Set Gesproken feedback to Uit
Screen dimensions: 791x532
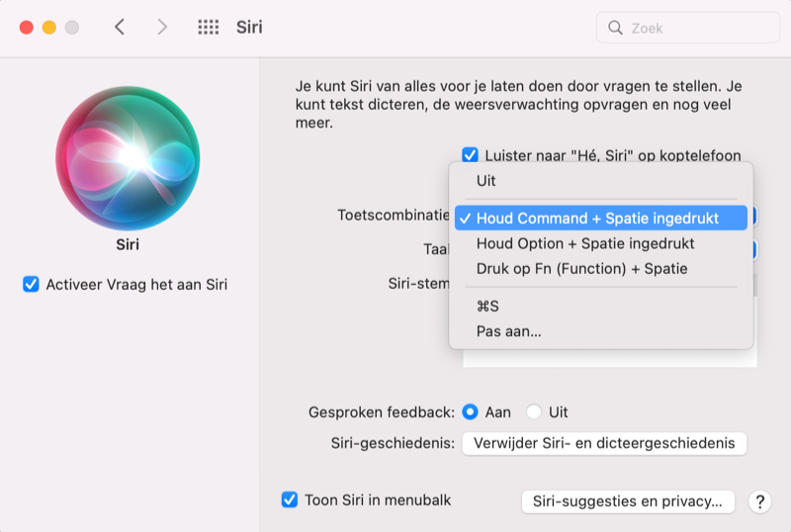pos(534,412)
